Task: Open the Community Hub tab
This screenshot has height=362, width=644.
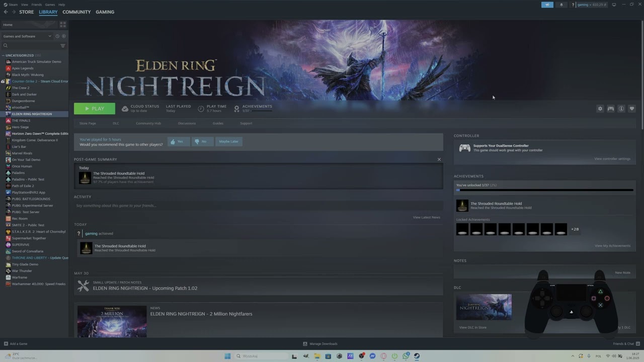Action: 148,123
